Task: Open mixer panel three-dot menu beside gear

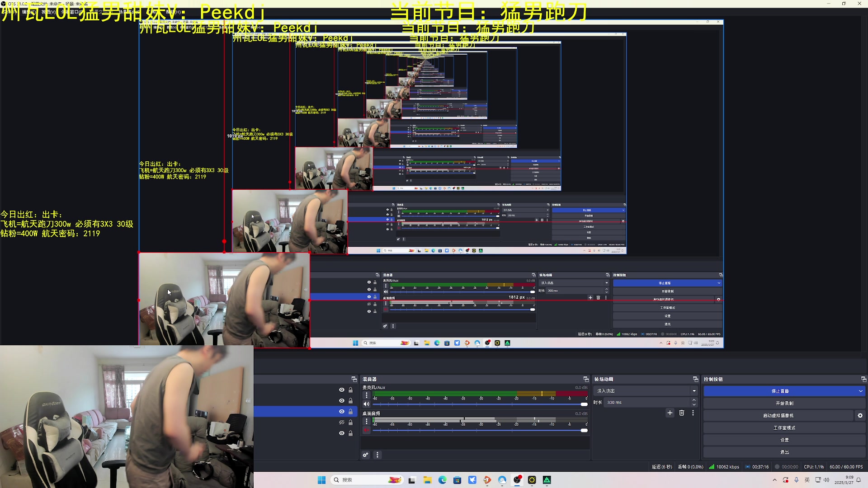Action: click(x=377, y=455)
